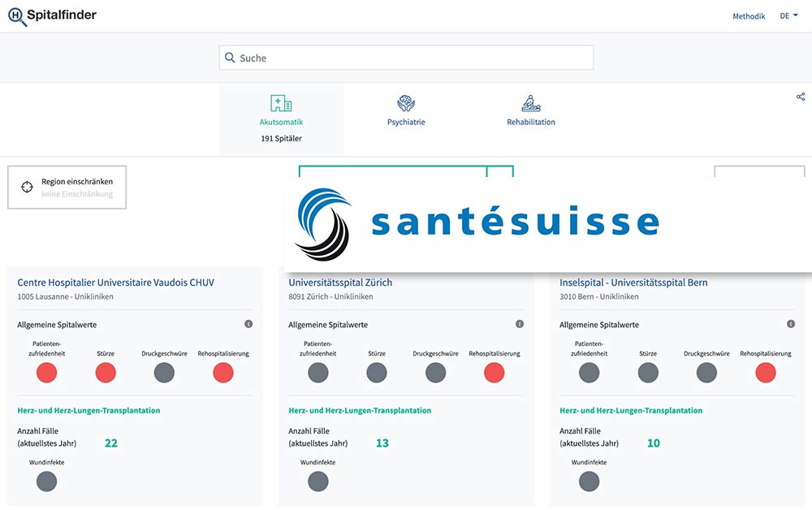The image size is (812, 510).
Task: Open Centre Hospitalier Universitaire Vaudois CHUV
Action: point(115,283)
